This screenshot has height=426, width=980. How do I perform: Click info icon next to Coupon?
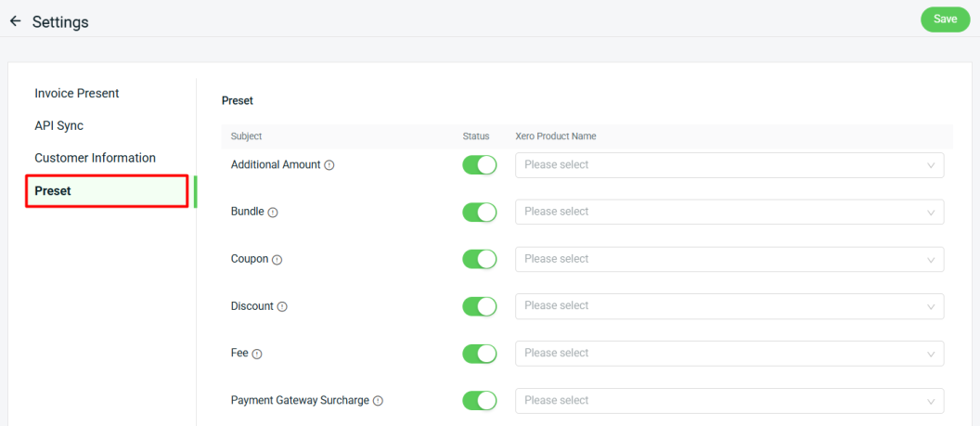coord(277,260)
